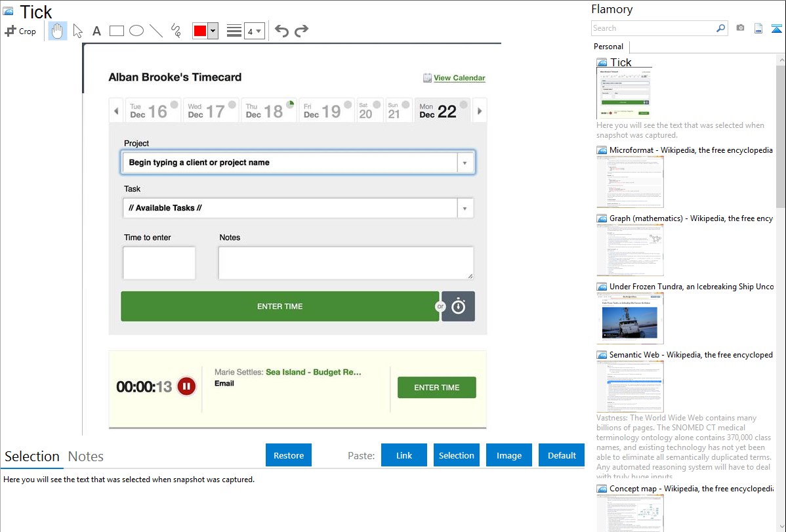The image size is (786, 532).
Task: Switch to the Selection tab
Action: click(32, 457)
